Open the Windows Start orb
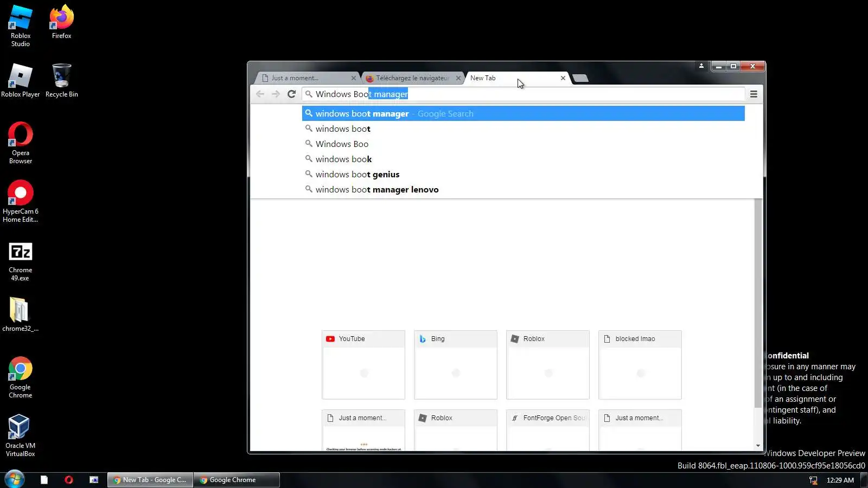The width and height of the screenshot is (868, 488). click(x=15, y=479)
